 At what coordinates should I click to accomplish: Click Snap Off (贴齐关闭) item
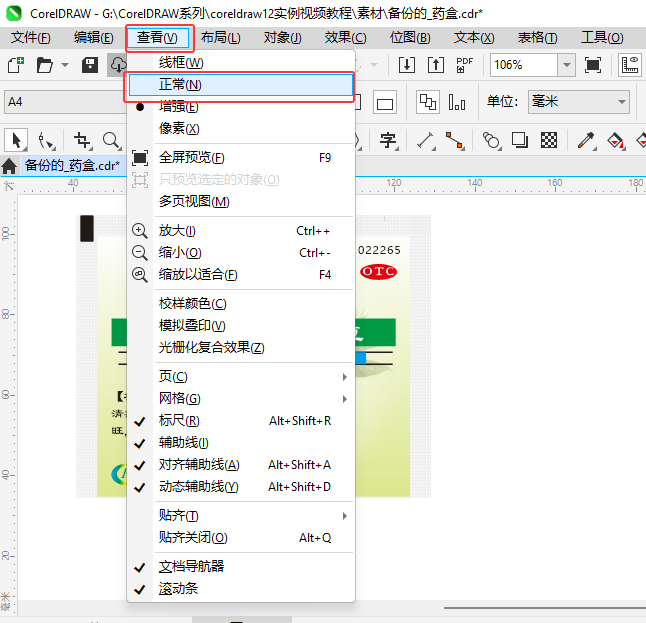(241, 538)
